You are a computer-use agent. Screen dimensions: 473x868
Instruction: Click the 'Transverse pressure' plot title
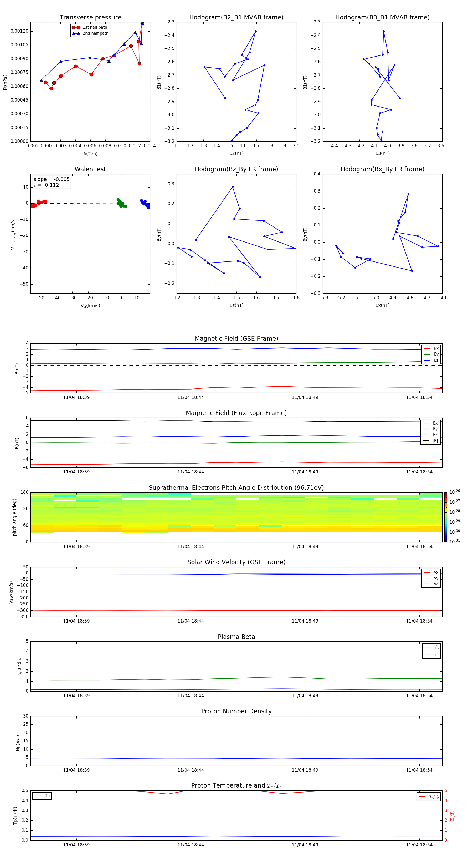[x=90, y=18]
